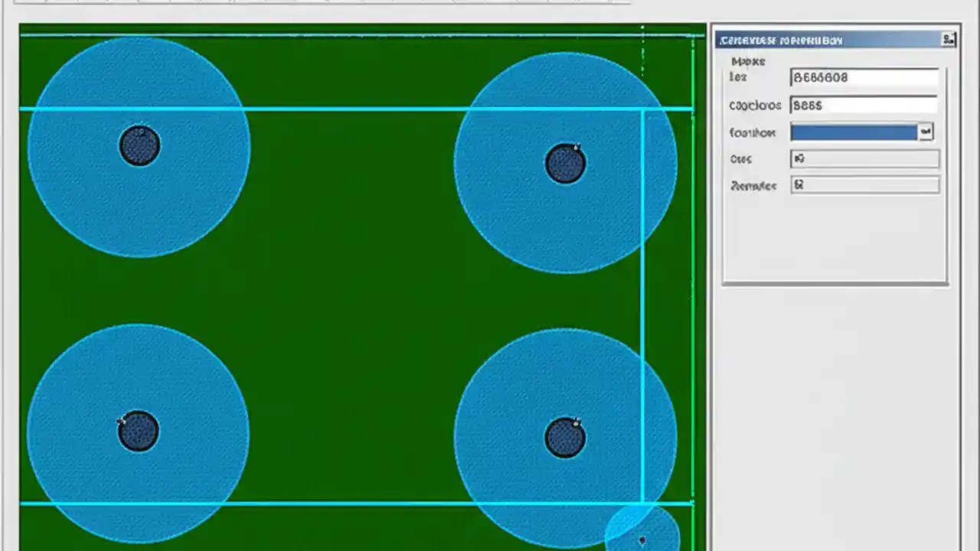Click the remarks field at the dialog bottom
The image size is (980, 551).
tap(865, 184)
